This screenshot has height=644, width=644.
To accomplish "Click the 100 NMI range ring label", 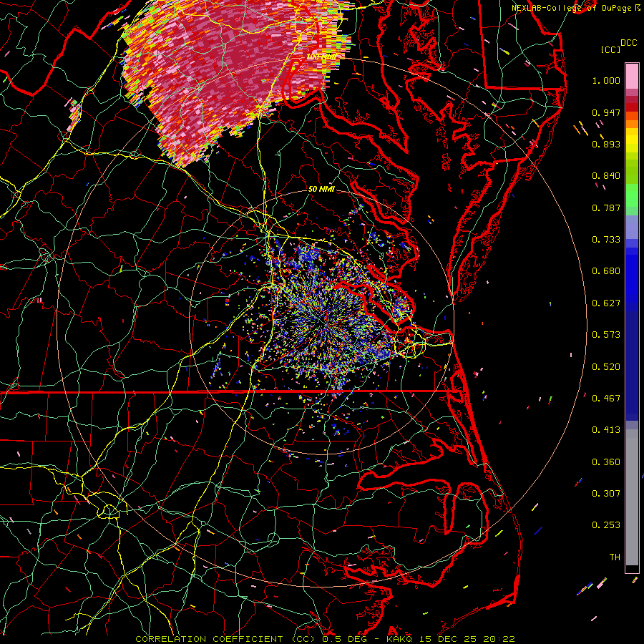I will pos(321,57).
